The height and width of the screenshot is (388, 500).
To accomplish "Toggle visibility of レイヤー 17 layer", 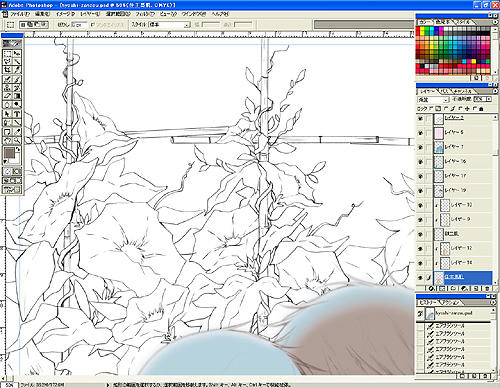I will point(421,176).
